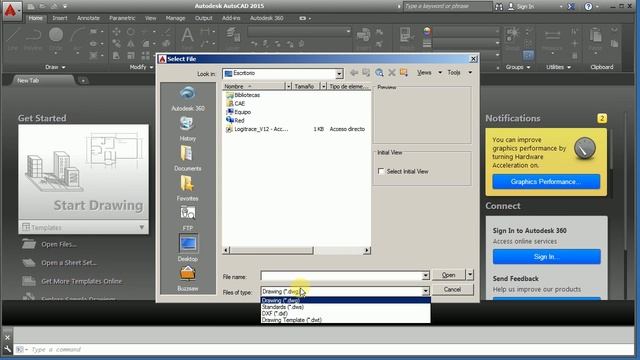Click the Create New Folder icon

404,73
